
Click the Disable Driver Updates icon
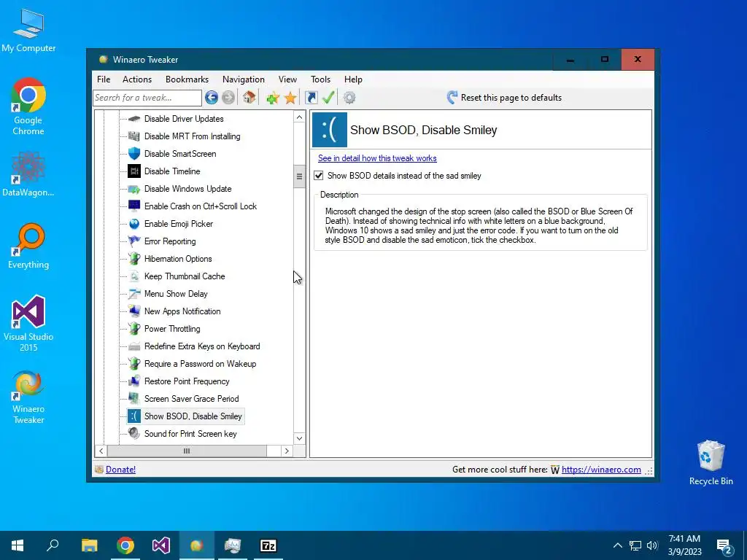click(134, 119)
